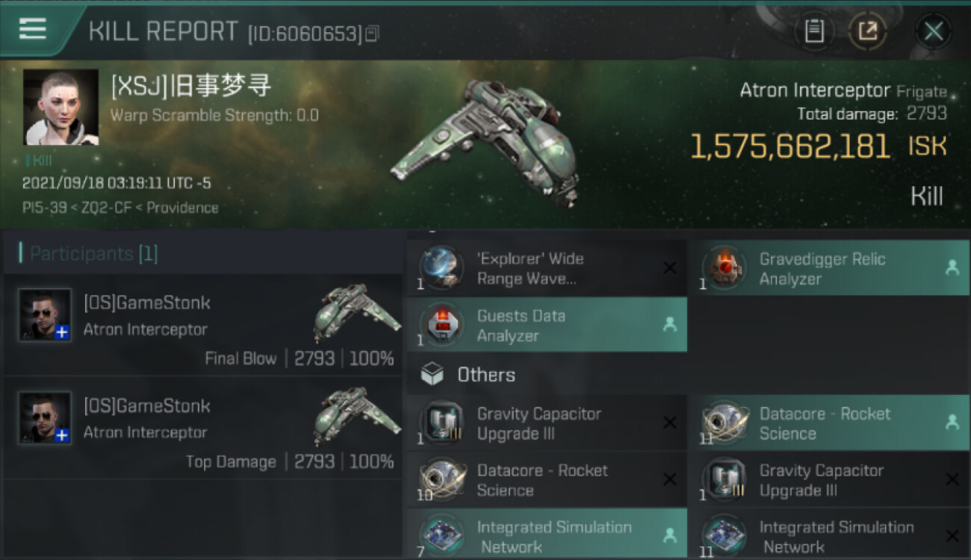
Task: Click the share/export icon in the top bar
Action: 868,31
